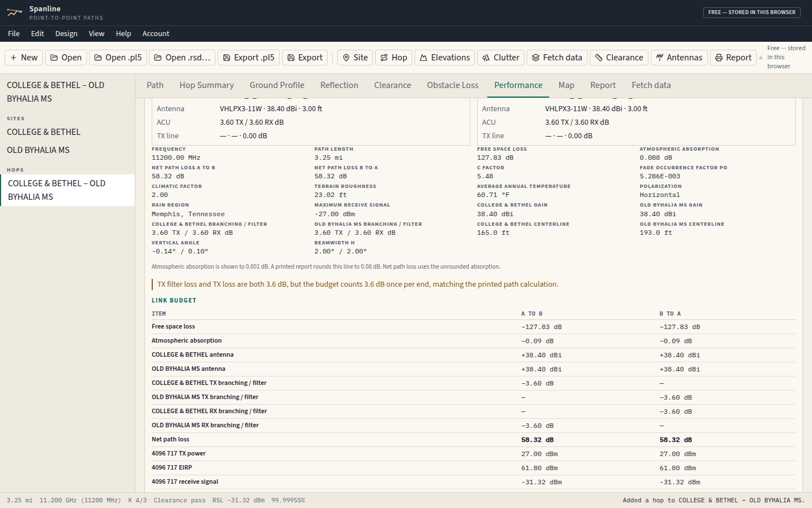Open Antennas from the toolbar

(679, 58)
